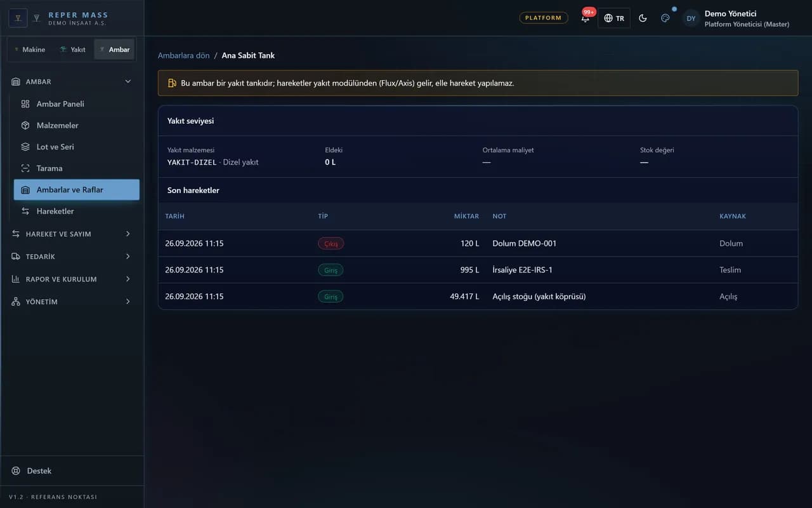Click the PLATFORM badge button

point(544,18)
